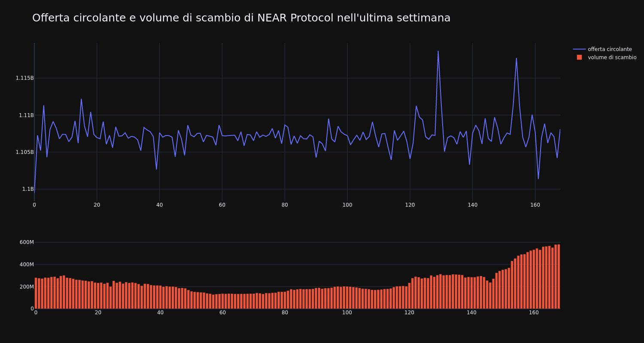Viewport: 644px width, 343px height.
Task: Click the line chart's deep dip near x=39
Action: (156, 169)
